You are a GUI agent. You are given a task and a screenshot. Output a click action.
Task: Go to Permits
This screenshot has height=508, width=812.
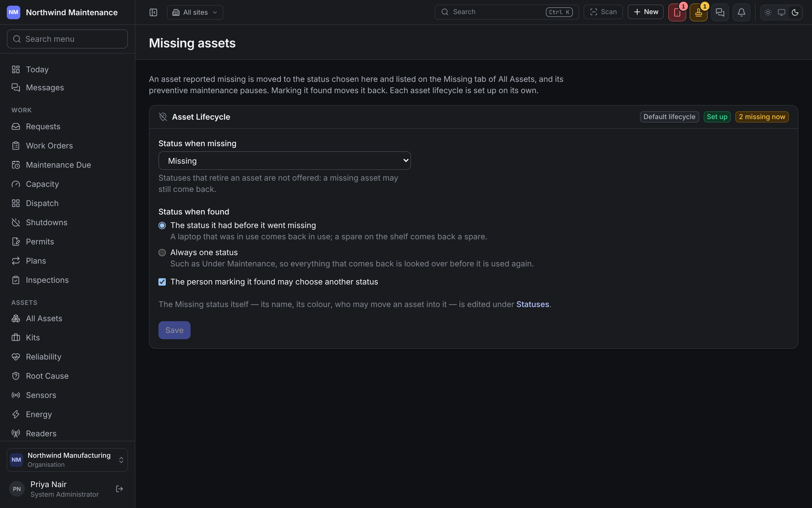click(67, 242)
